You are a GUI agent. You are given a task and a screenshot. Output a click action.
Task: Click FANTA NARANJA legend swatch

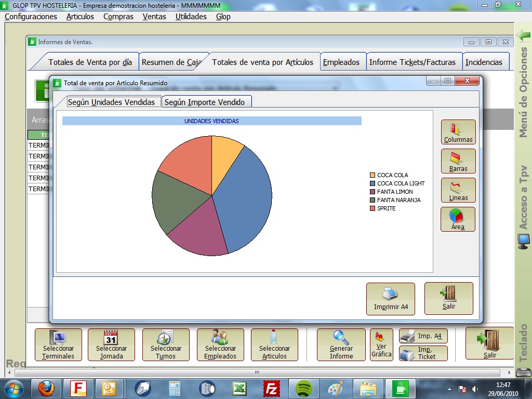click(373, 200)
